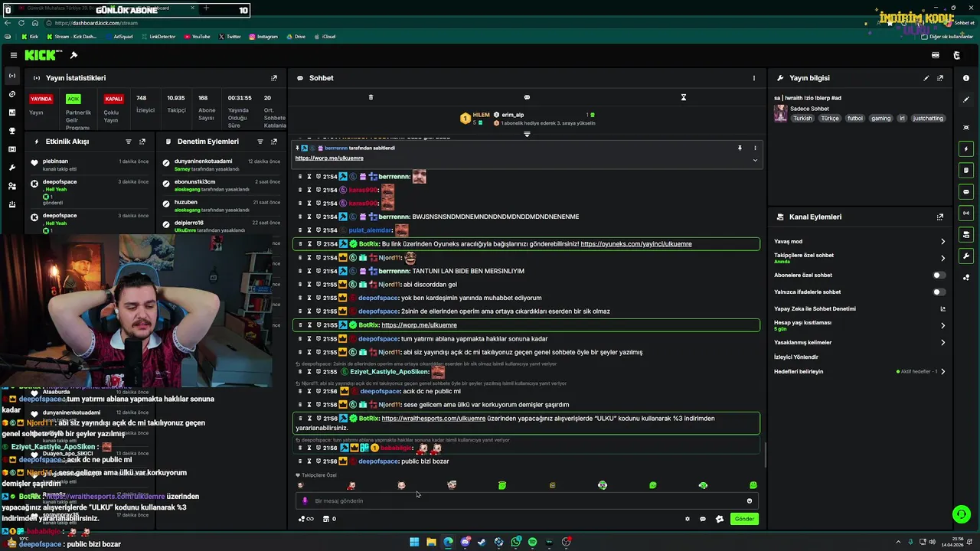Click the chat bubble icon in chat toolbar
Viewport: 980px width, 551px height.
coord(527,97)
